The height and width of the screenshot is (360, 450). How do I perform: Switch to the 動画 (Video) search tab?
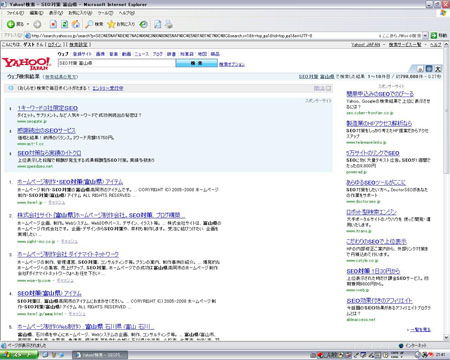[126, 54]
